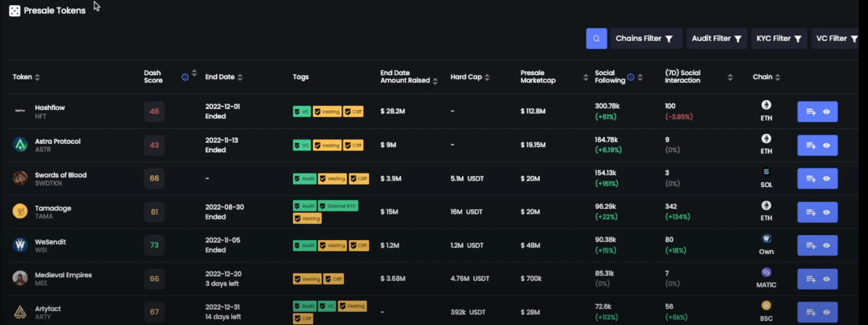Screen dimensions: 868x325
Task: Add Tamadoge to watchlist list icon
Action: pyautogui.click(x=811, y=212)
